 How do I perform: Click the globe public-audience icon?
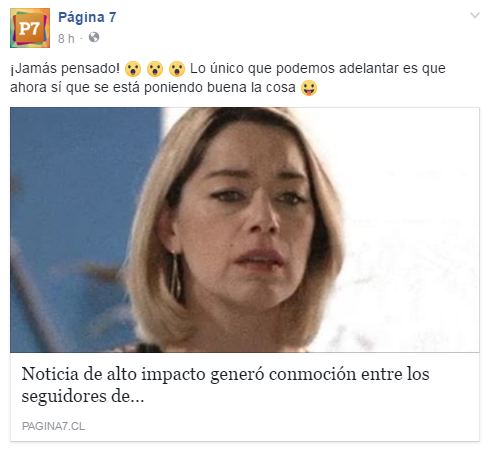(94, 37)
